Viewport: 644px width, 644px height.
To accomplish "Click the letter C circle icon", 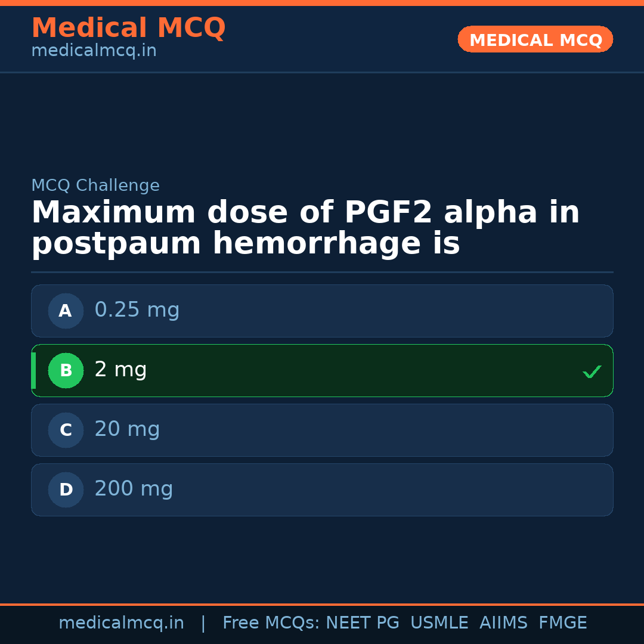I will 66,430.
